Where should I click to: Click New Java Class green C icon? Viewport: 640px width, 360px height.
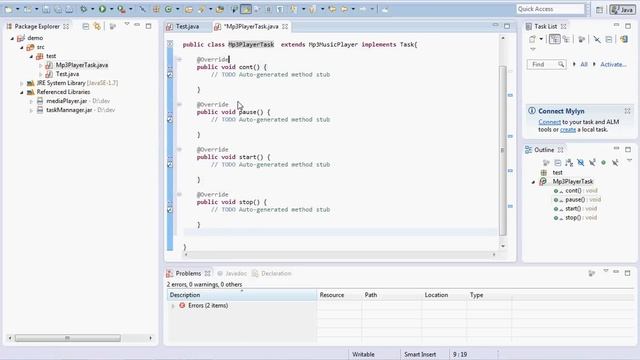(x=168, y=9)
